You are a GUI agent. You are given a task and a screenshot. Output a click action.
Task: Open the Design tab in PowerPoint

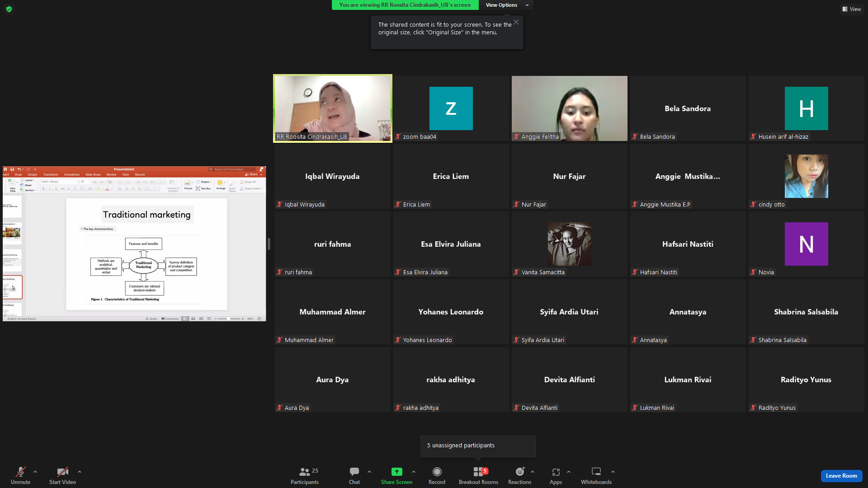(33, 174)
